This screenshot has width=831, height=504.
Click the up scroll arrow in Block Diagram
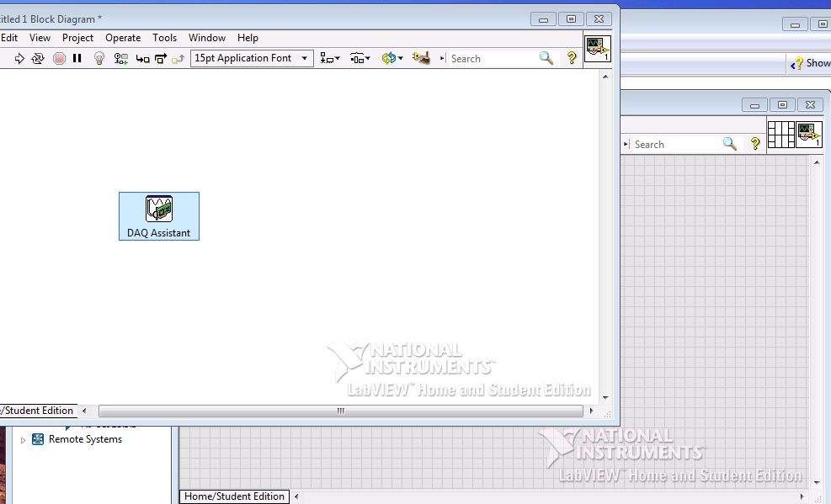(x=605, y=77)
